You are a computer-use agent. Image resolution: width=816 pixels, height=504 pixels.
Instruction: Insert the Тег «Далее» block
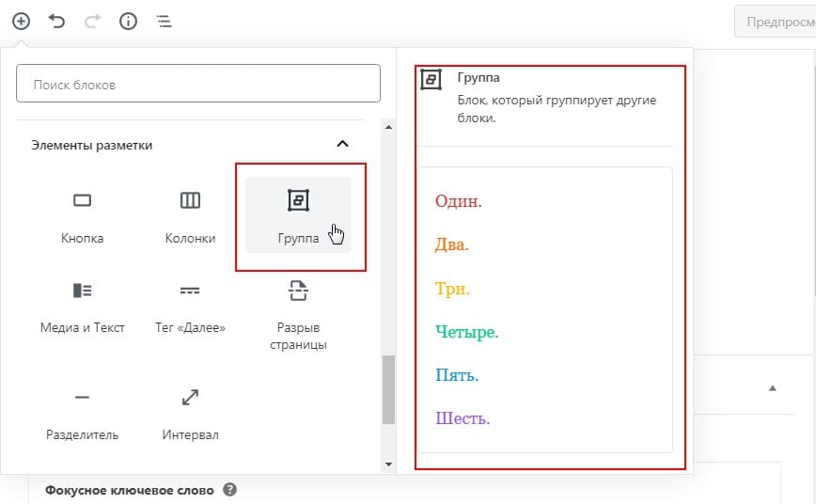191,307
